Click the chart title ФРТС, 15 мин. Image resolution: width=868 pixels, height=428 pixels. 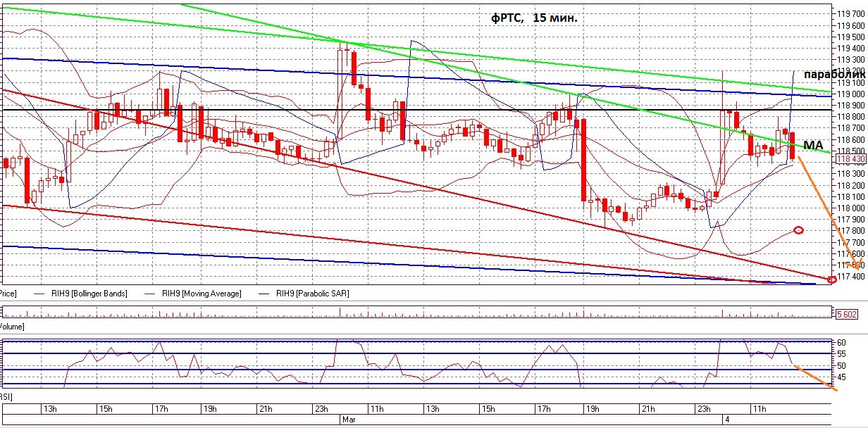pyautogui.click(x=534, y=18)
